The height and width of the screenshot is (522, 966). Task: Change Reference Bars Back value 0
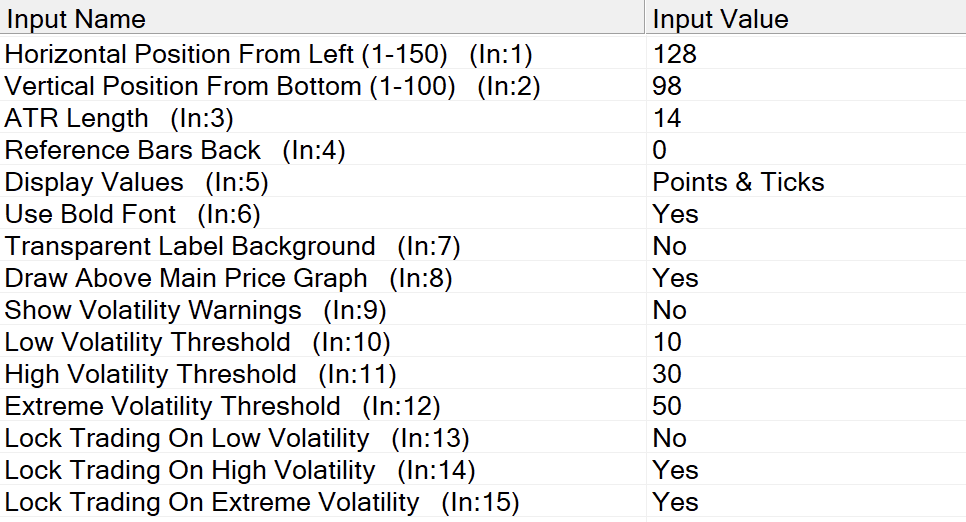pyautogui.click(x=660, y=150)
